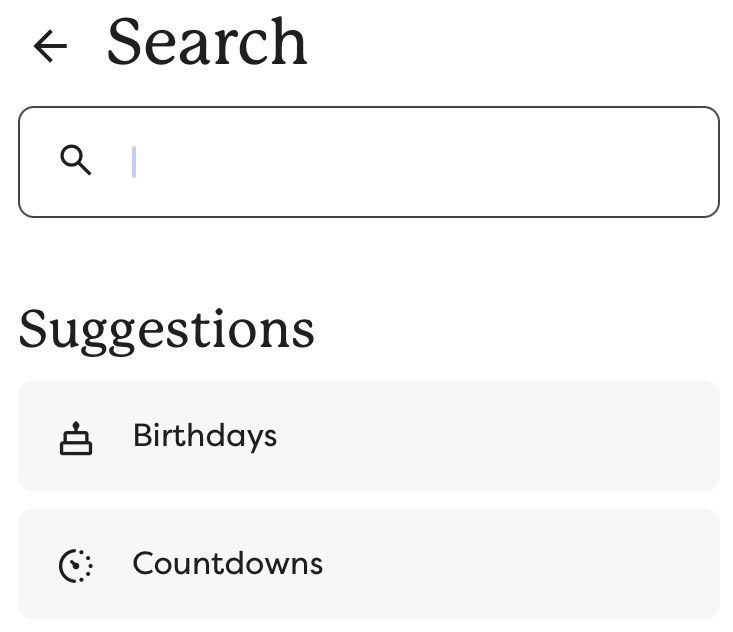Click the Countdowns label text
The width and height of the screenshot is (733, 632).
pyautogui.click(x=228, y=564)
